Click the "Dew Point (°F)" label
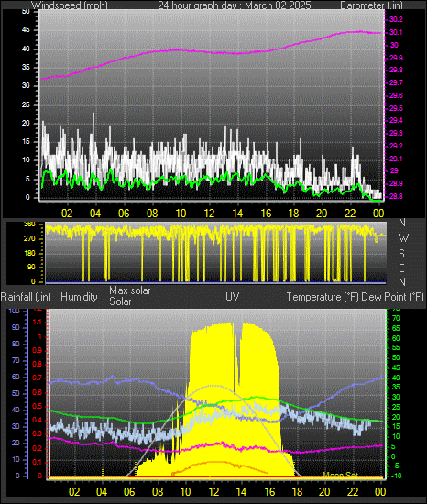 (x=392, y=297)
